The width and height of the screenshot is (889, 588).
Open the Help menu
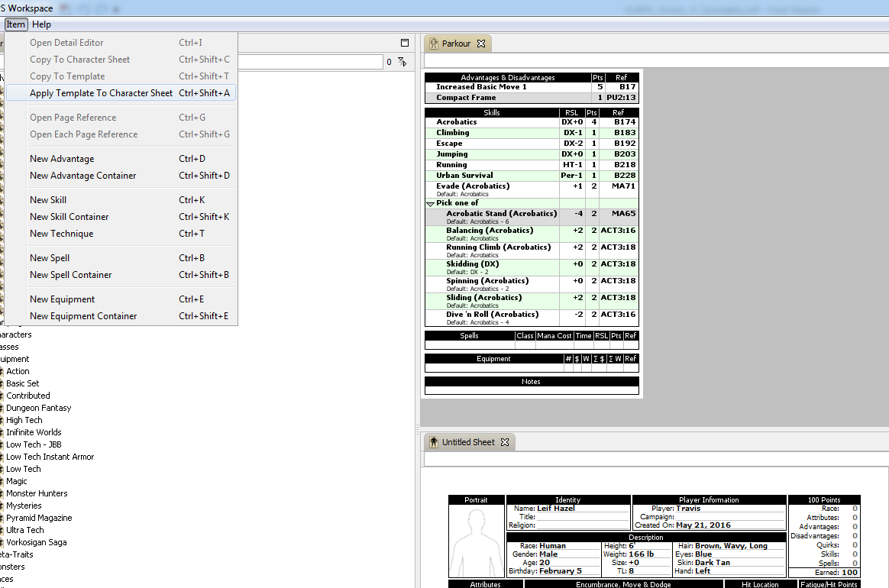click(x=42, y=24)
